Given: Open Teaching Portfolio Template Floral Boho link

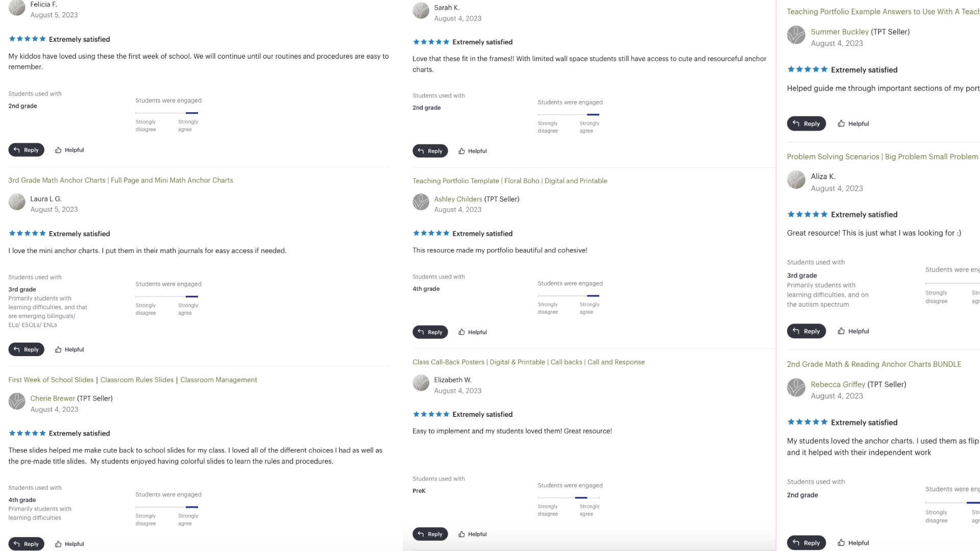Looking at the screenshot, I should tap(509, 181).
